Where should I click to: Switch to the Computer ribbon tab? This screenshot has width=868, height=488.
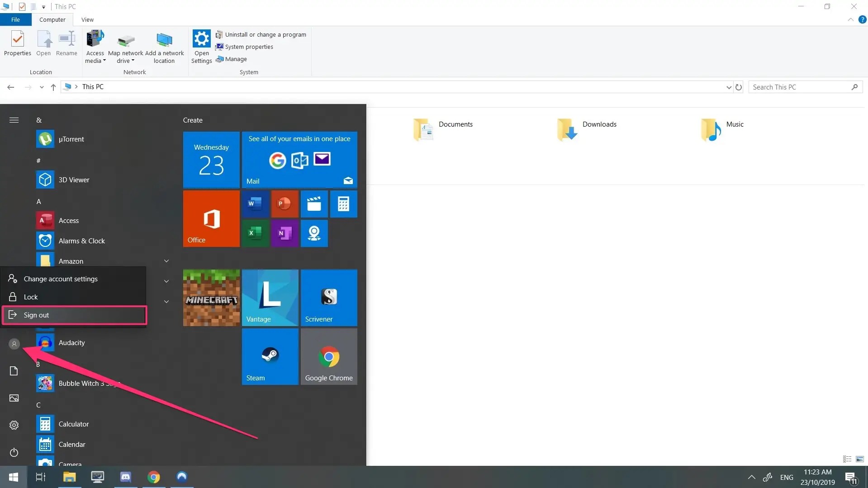(x=52, y=19)
